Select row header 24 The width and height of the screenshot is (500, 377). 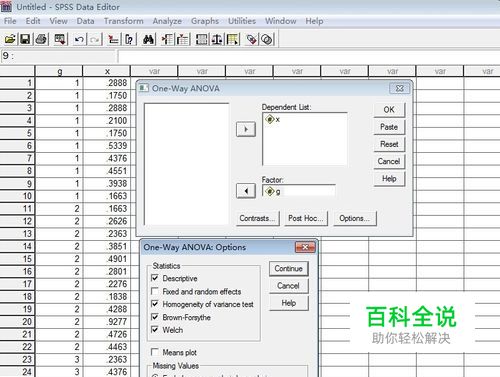(17, 372)
